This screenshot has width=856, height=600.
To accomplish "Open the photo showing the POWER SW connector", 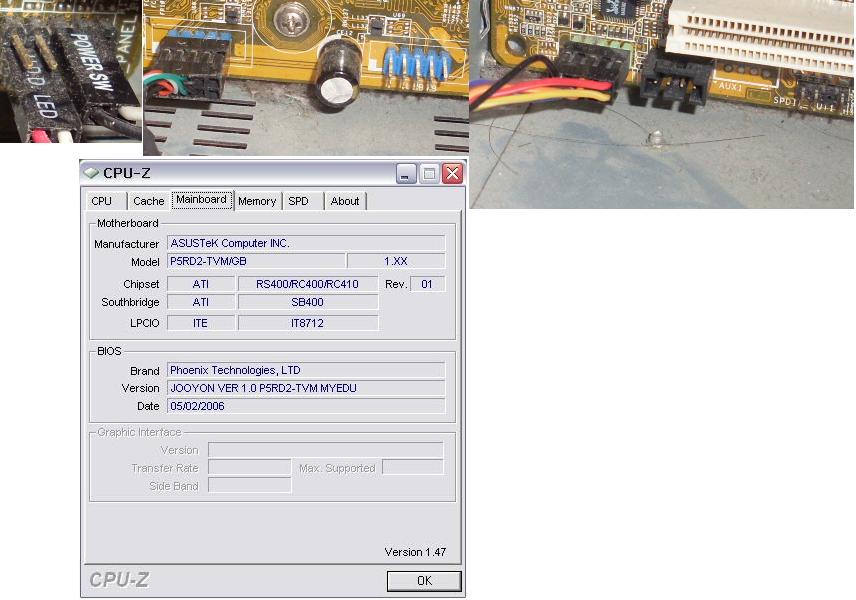I will [71, 72].
